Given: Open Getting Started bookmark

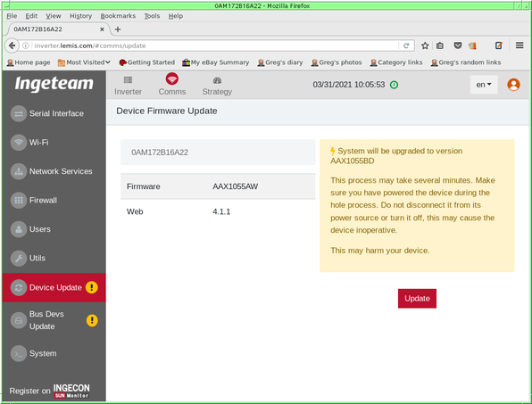Looking at the screenshot, I should [147, 62].
